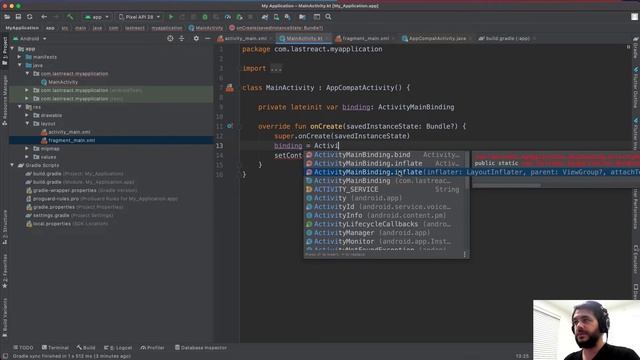
Task: Click the layout window toolbar icon
Action: tap(317, 17)
